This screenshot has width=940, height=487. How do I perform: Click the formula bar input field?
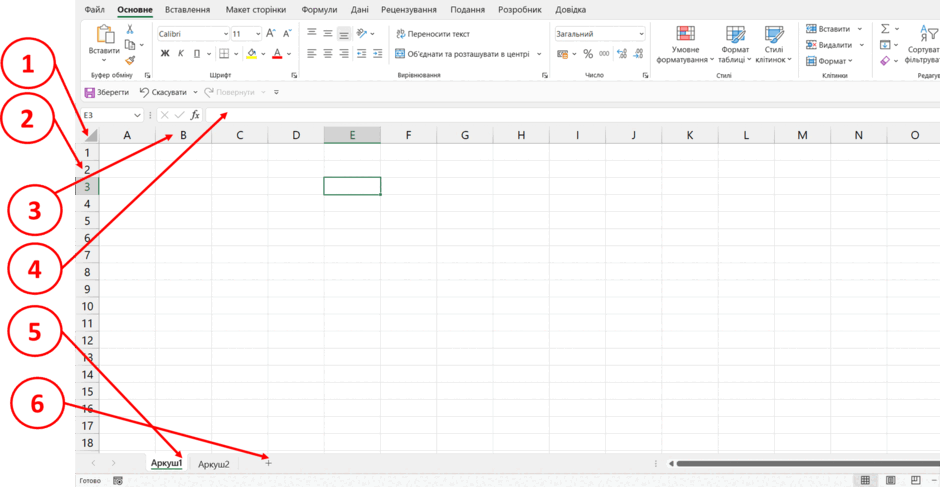click(x=573, y=115)
